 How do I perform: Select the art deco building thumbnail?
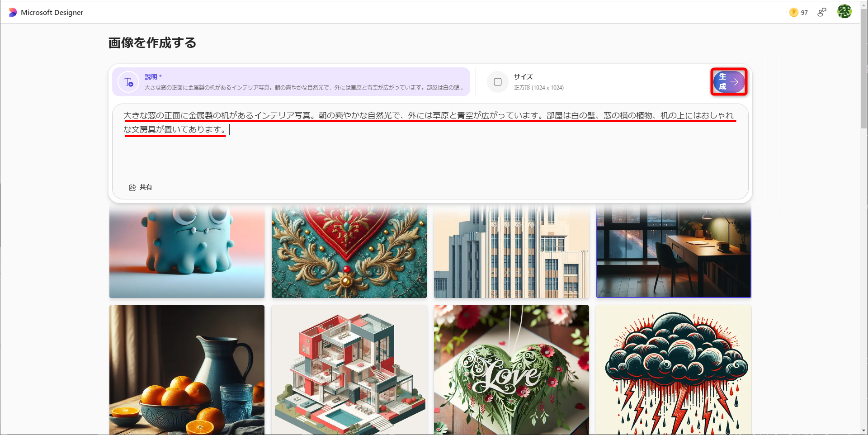(x=511, y=251)
